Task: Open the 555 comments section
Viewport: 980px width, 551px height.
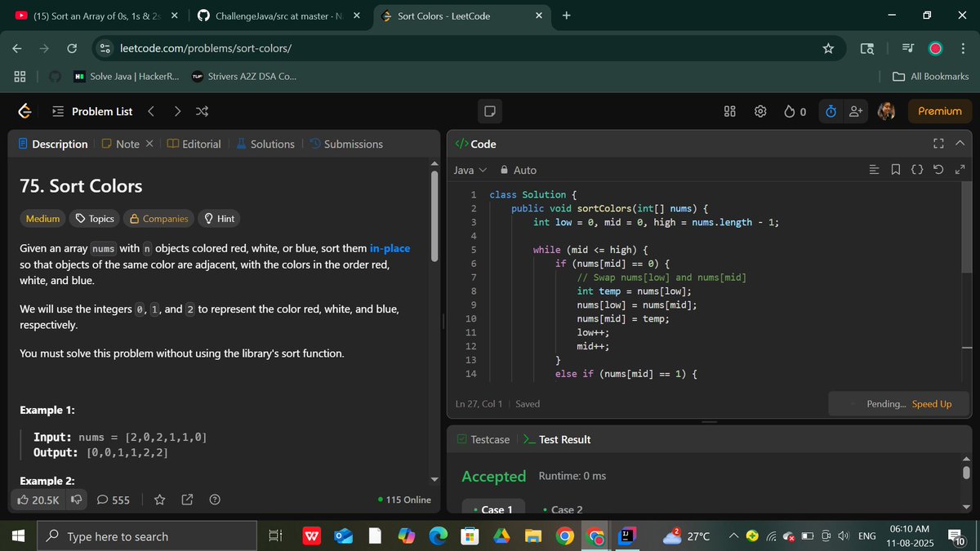Action: coord(114,500)
